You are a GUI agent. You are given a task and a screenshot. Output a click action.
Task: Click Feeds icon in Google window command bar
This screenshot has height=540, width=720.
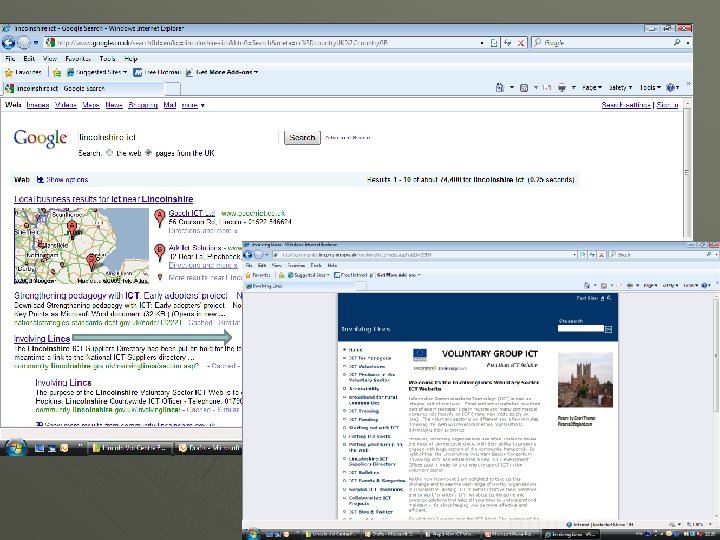tap(523, 87)
